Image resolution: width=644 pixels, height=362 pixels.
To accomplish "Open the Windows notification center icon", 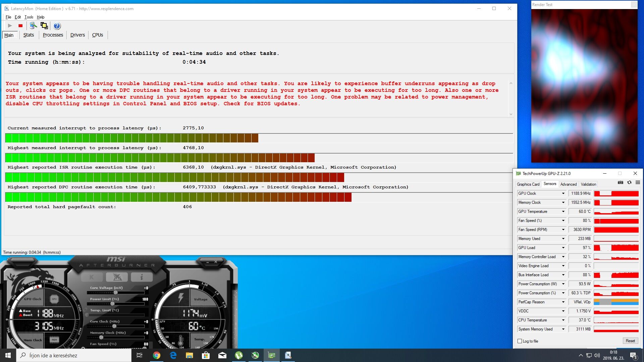I will (633, 356).
